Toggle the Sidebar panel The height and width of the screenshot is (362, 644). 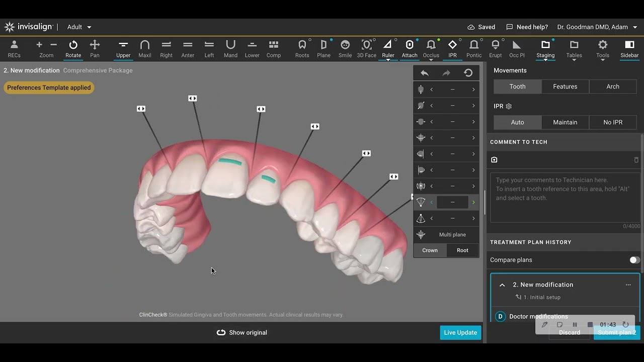pos(629,49)
